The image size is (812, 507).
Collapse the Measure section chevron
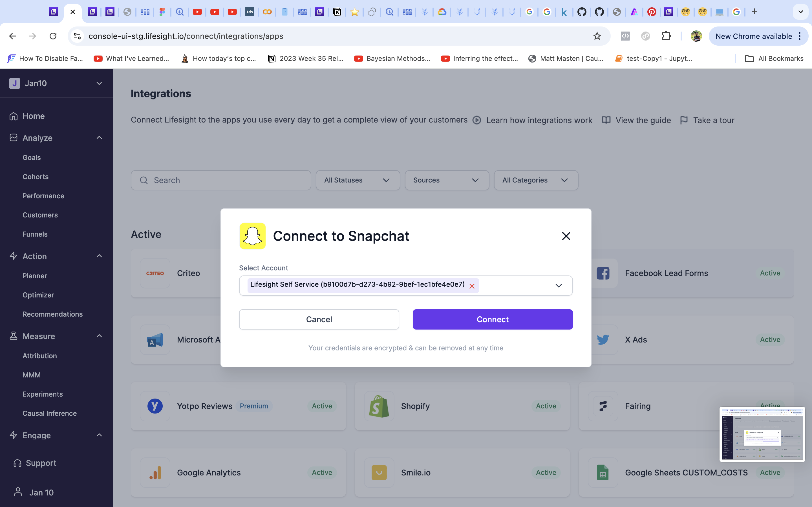pyautogui.click(x=99, y=336)
